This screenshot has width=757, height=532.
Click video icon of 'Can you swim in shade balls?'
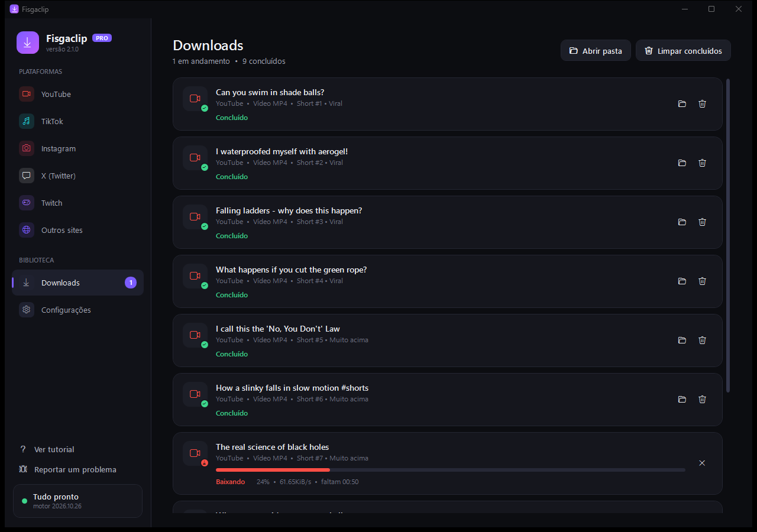pyautogui.click(x=195, y=99)
